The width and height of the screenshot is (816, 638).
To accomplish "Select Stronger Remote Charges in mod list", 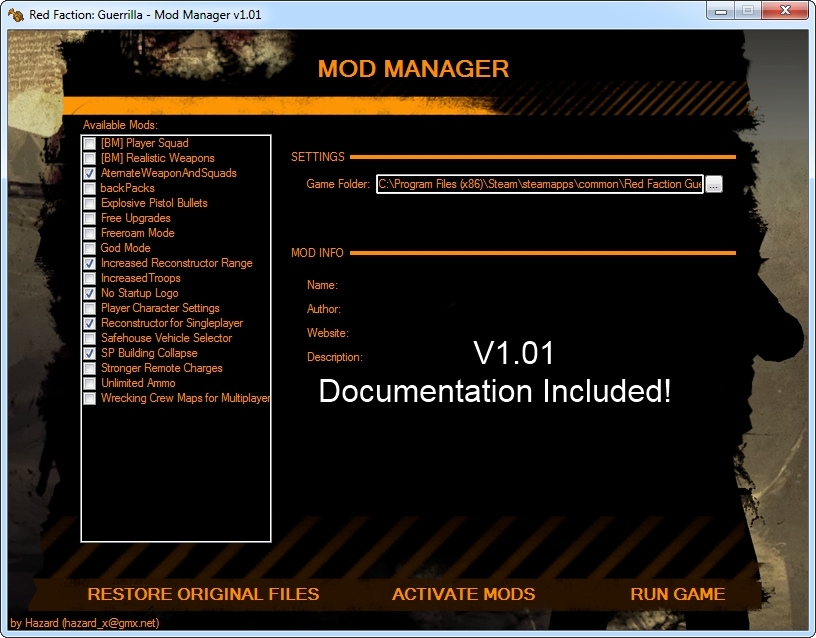I will (161, 368).
